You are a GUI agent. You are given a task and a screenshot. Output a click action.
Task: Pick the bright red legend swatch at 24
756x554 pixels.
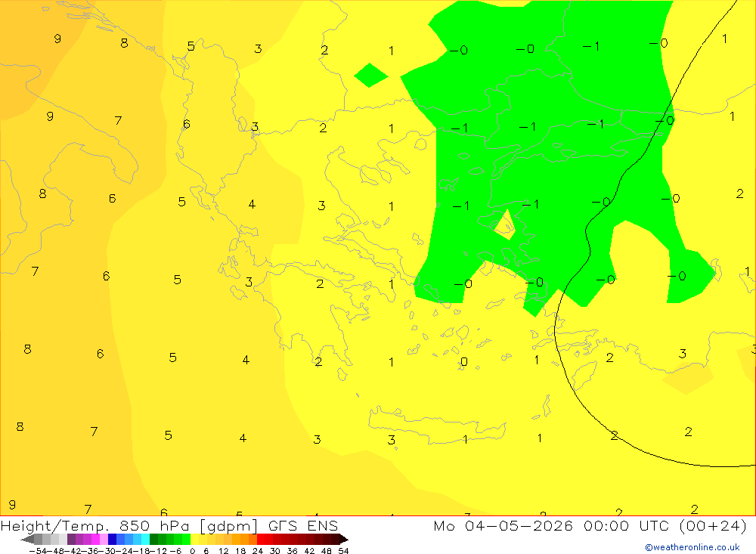261,539
